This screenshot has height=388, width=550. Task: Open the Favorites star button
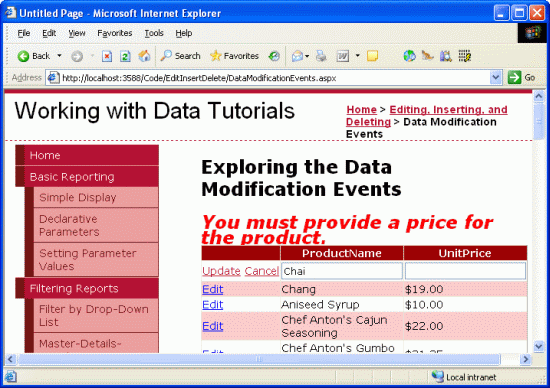(x=234, y=56)
